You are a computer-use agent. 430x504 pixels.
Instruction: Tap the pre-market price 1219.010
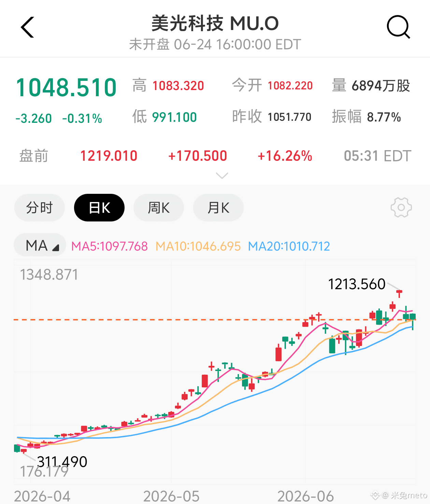109,156
